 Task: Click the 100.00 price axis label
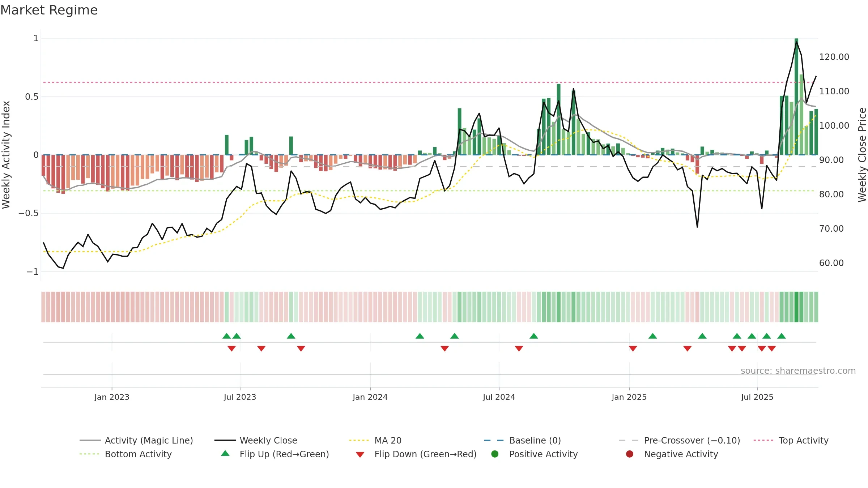pyautogui.click(x=834, y=126)
